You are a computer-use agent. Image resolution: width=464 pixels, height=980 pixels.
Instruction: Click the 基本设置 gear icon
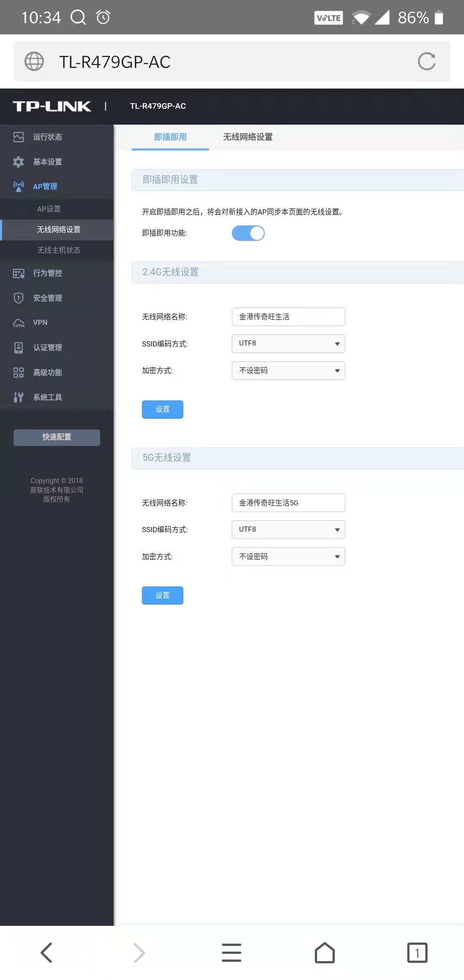[18, 162]
